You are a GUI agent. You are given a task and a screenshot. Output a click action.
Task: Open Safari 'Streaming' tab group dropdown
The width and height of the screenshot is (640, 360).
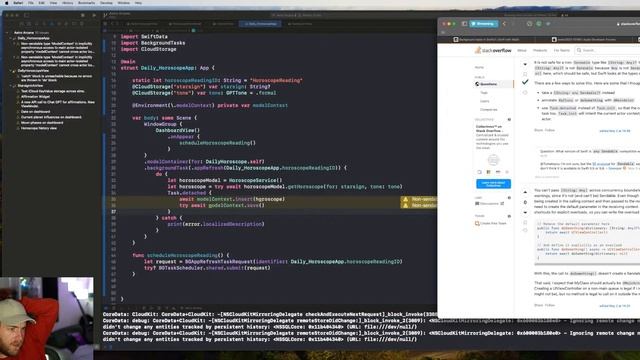tap(484, 24)
